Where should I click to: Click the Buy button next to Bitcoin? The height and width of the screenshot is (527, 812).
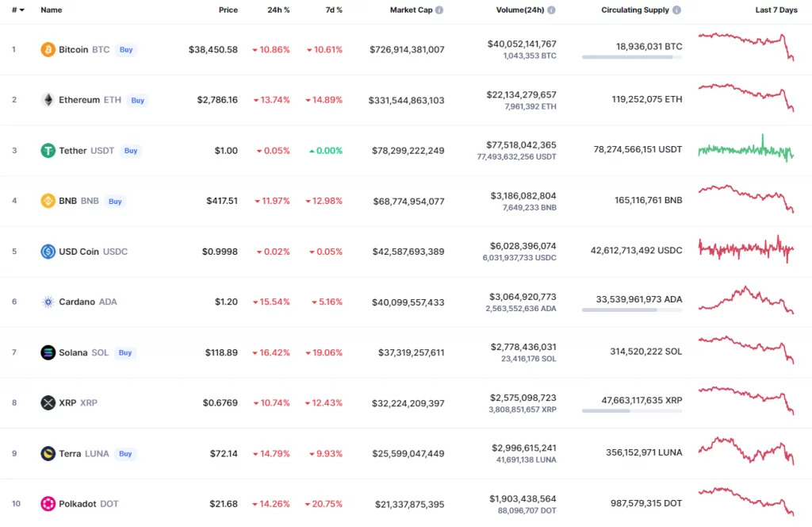click(126, 49)
